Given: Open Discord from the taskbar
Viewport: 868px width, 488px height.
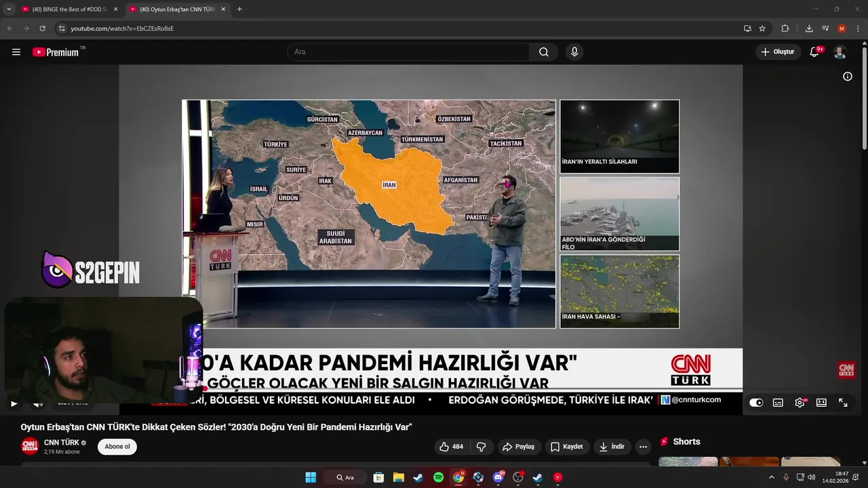Looking at the screenshot, I should pyautogui.click(x=498, y=477).
